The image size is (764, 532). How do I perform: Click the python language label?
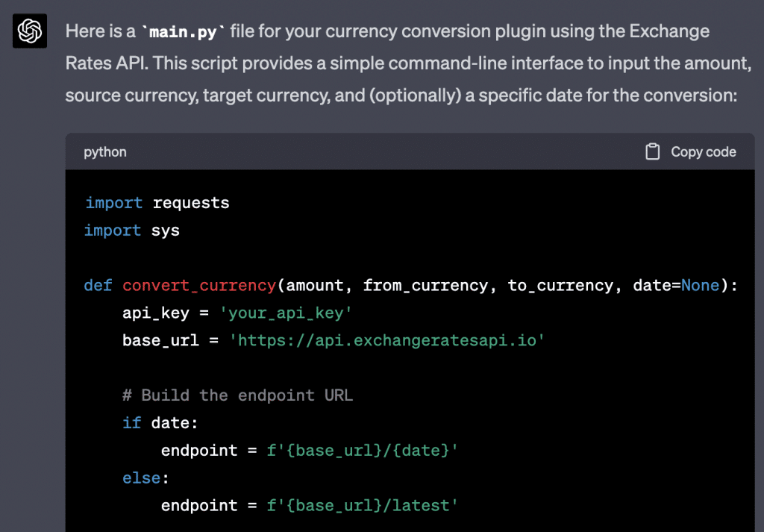pyautogui.click(x=104, y=152)
